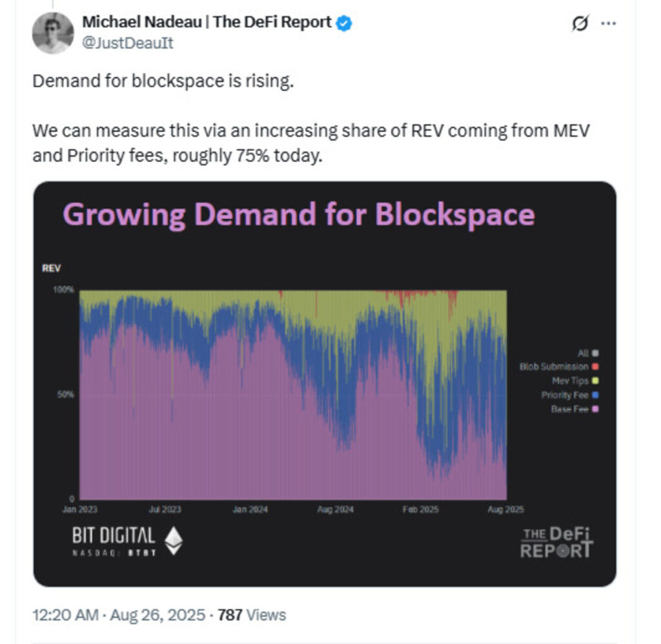
Task: Click the blue Priority Fee legend swatch
Action: pos(595,395)
